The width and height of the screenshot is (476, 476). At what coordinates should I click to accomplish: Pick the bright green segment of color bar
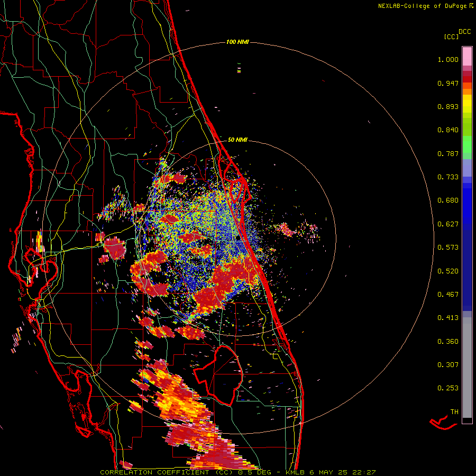467,144
